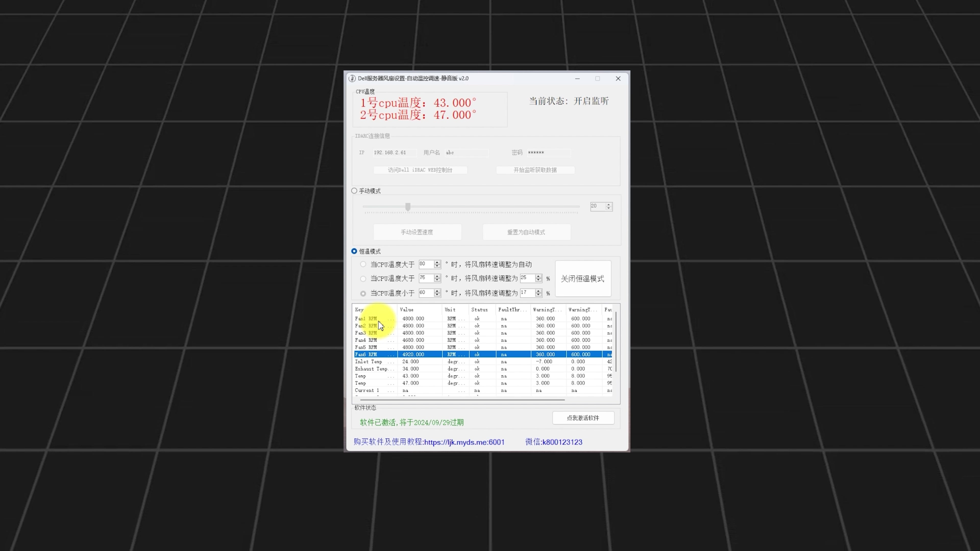This screenshot has width=980, height=551.
Task: Click the Status column header
Action: (x=482, y=309)
